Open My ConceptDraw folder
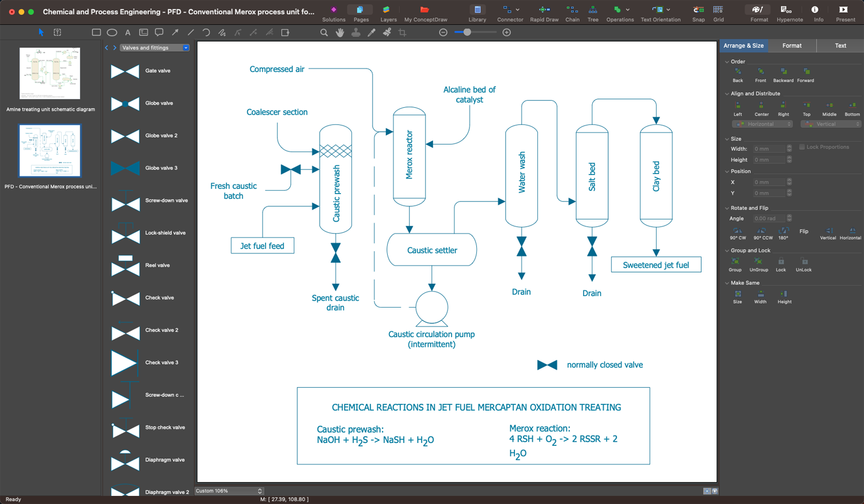This screenshot has height=504, width=864. click(x=425, y=13)
